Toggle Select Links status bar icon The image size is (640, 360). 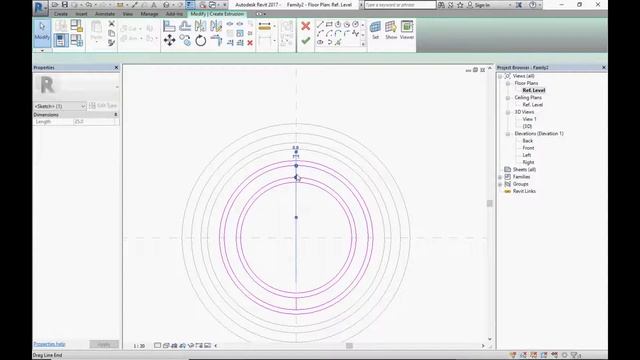pyautogui.click(x=513, y=356)
